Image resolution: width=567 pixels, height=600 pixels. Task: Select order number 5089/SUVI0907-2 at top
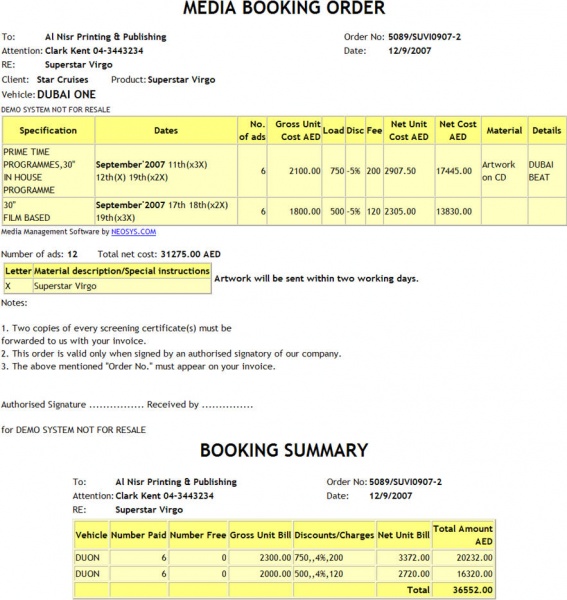pyautogui.click(x=424, y=37)
